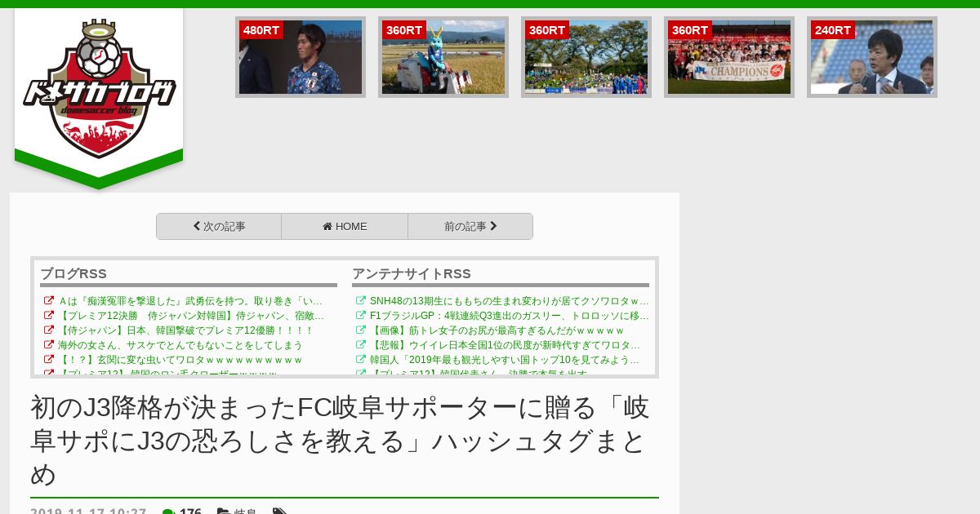Open the 360RT CHAMPIONS banner thumbnail

(729, 57)
